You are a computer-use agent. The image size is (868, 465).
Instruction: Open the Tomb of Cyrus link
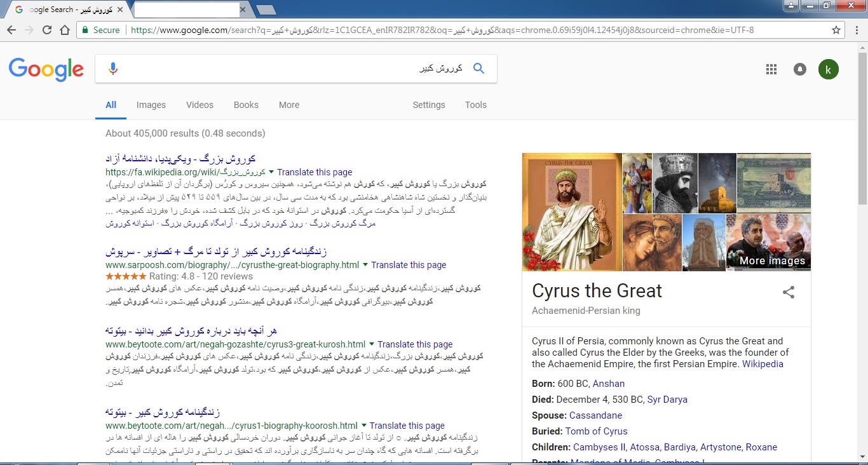coord(597,431)
